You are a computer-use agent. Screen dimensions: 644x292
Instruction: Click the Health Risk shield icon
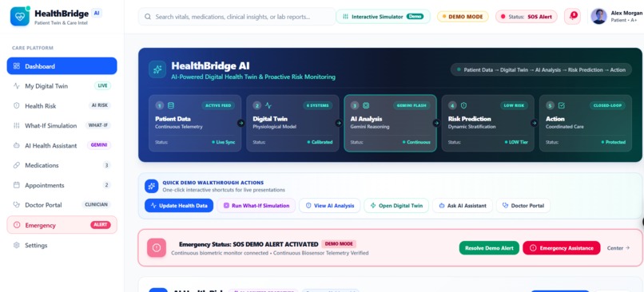17,106
